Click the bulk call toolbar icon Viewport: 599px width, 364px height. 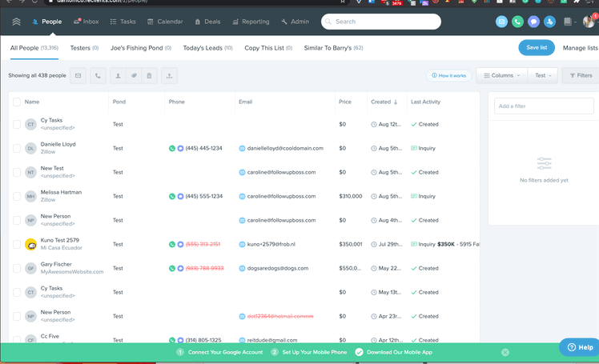pyautogui.click(x=98, y=75)
